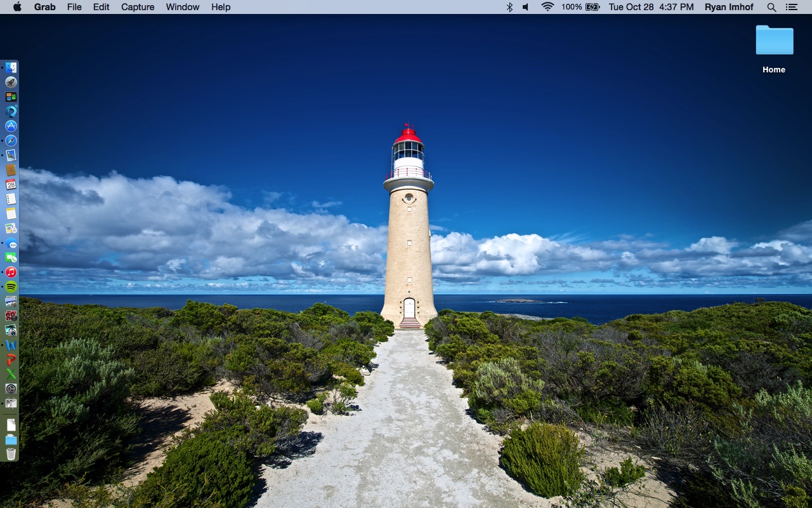
Task: Open the Window menu
Action: point(183,7)
